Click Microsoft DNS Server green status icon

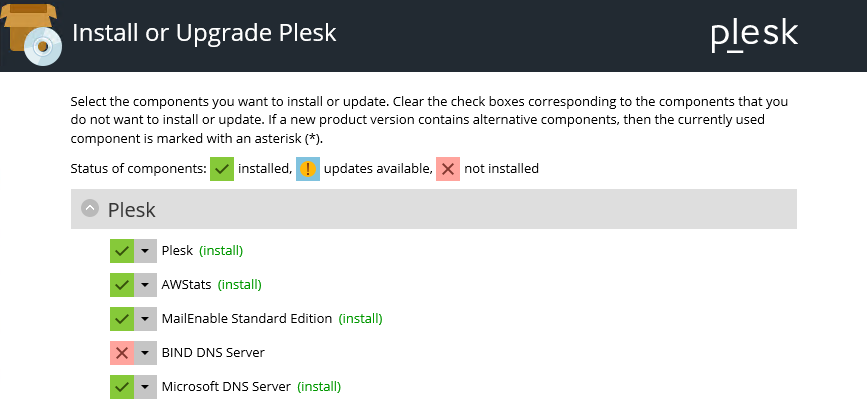pos(122,387)
